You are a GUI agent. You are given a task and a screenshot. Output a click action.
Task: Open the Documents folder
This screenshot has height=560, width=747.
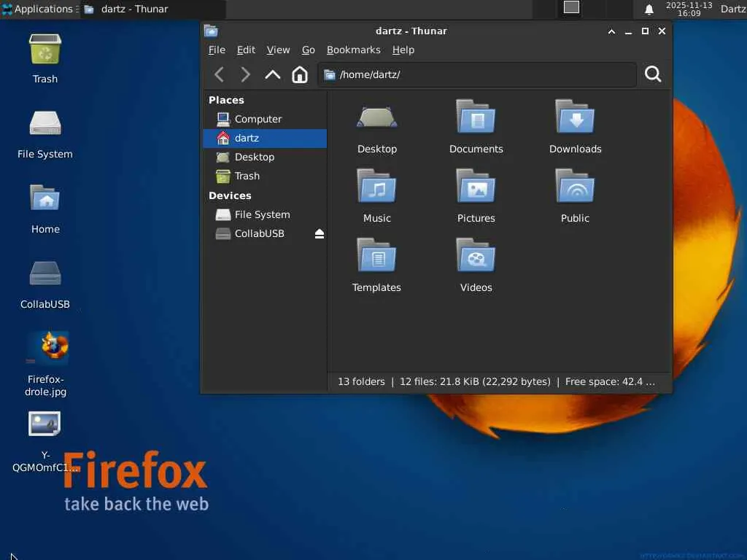point(476,127)
